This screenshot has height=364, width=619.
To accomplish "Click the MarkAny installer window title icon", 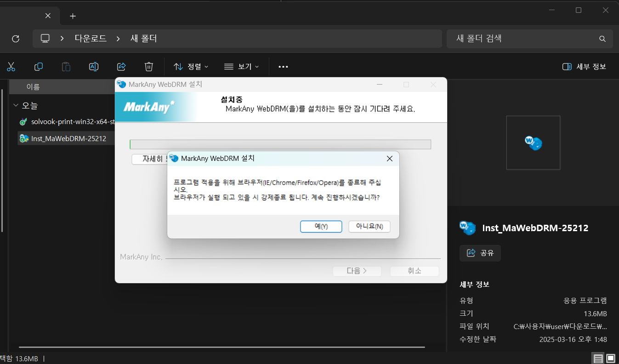I will click(x=121, y=85).
